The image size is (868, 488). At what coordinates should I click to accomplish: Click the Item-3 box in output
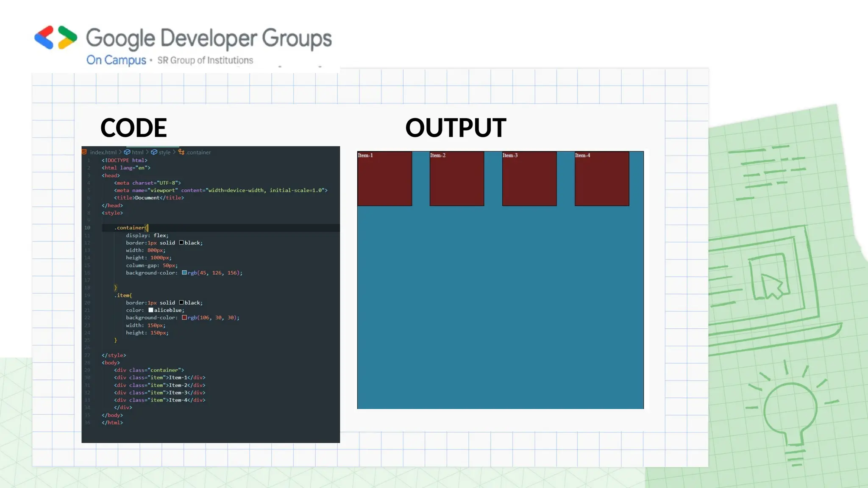click(529, 179)
